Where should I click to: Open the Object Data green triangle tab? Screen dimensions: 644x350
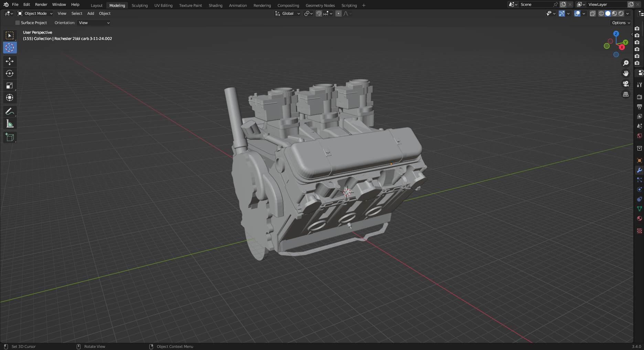coord(640,209)
